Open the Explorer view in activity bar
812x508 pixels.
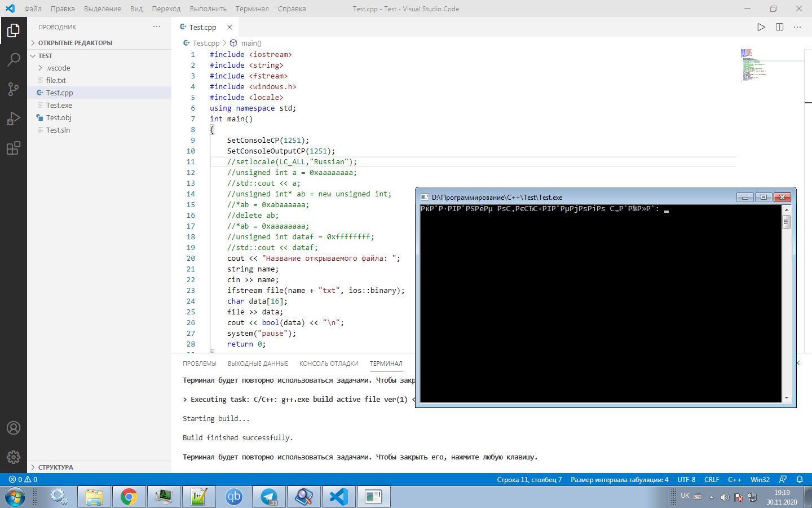click(x=14, y=30)
